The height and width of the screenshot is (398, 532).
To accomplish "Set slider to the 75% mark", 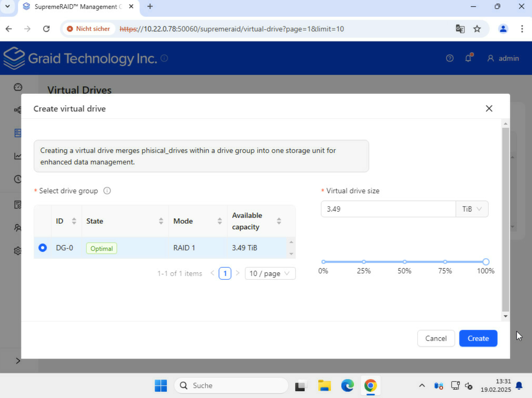I will pos(445,262).
